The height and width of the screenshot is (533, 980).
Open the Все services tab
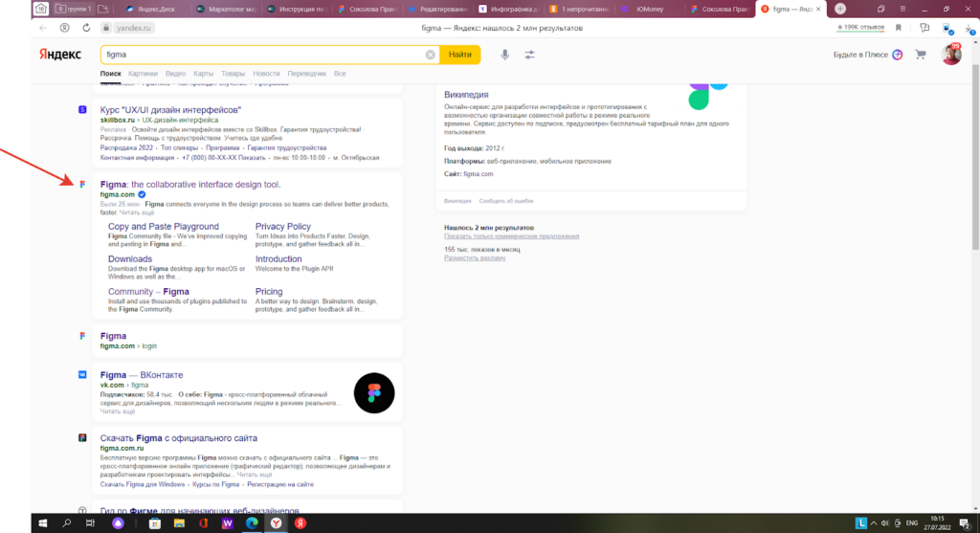340,74
